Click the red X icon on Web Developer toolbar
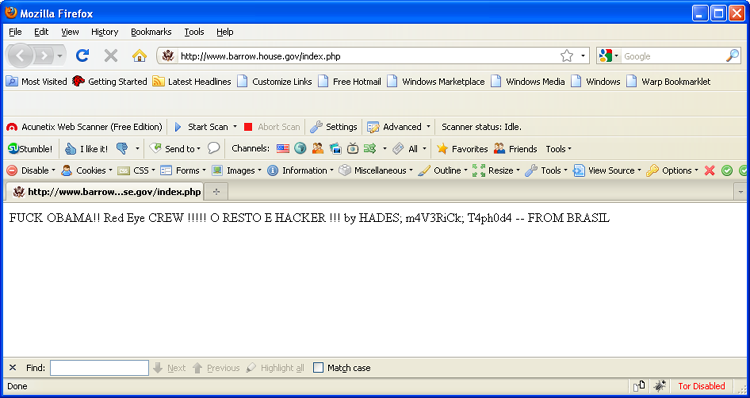The height and width of the screenshot is (398, 750). coord(709,170)
